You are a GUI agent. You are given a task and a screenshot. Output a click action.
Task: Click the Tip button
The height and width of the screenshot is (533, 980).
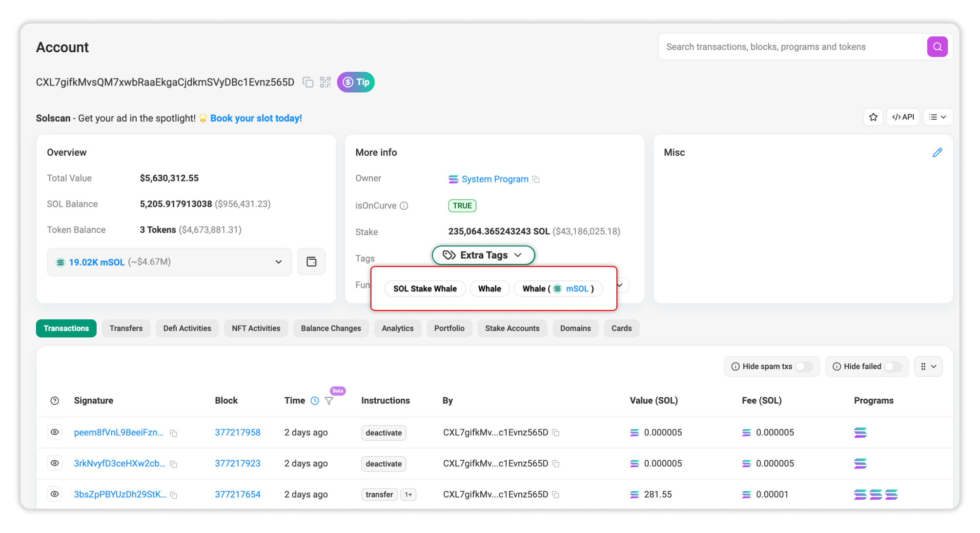[355, 82]
